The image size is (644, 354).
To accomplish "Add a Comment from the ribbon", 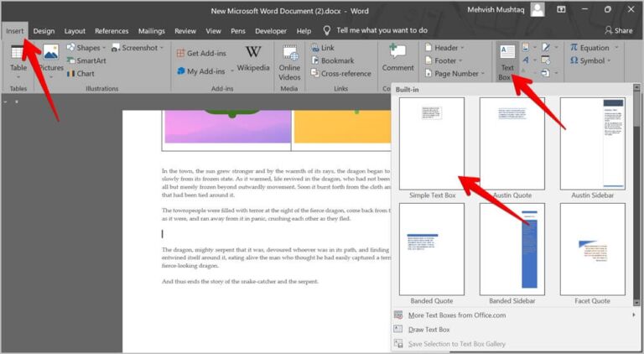I will coord(397,59).
